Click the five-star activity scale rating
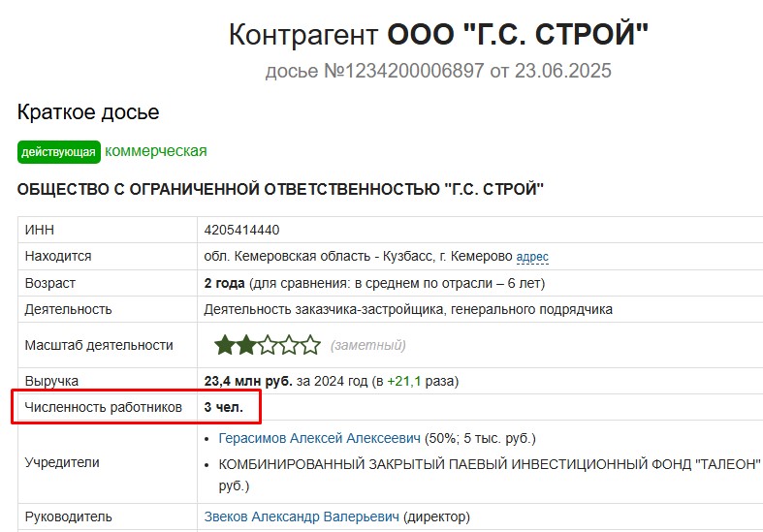 click(268, 345)
